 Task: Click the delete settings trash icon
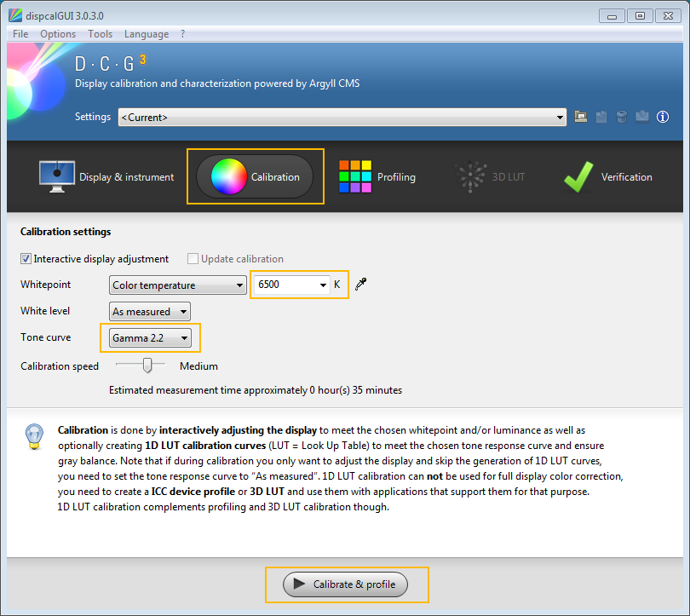point(622,117)
